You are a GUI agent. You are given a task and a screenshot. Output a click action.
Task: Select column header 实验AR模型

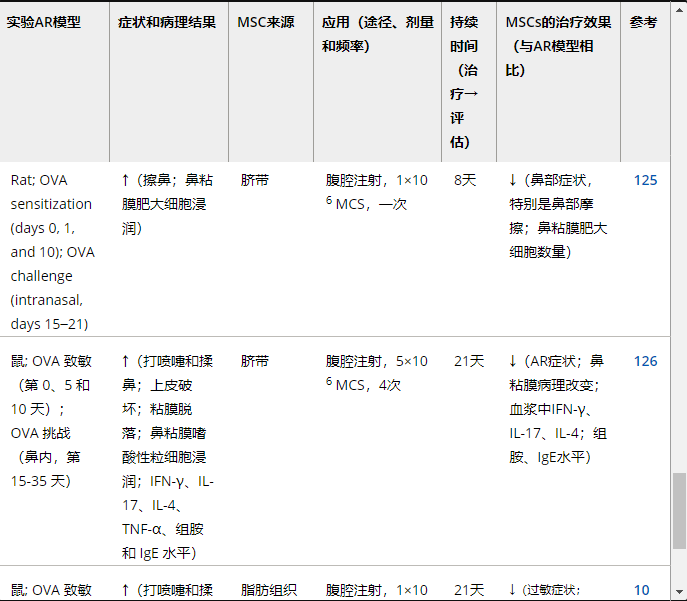pyautogui.click(x=55, y=82)
